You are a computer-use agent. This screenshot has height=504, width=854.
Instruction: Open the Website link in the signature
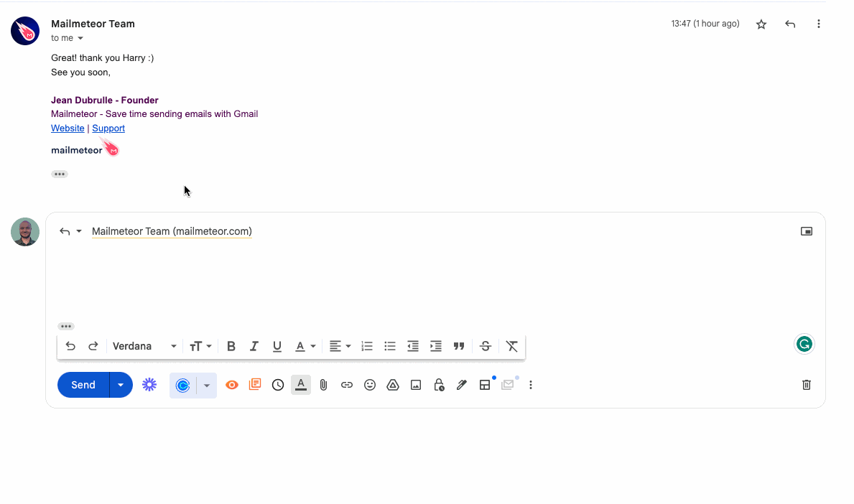(68, 128)
